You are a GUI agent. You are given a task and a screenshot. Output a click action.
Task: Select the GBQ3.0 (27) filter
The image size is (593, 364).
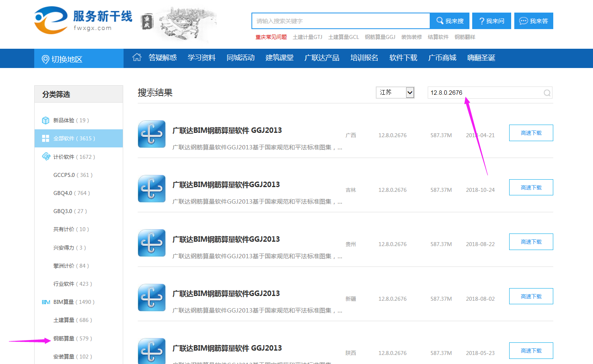70,211
